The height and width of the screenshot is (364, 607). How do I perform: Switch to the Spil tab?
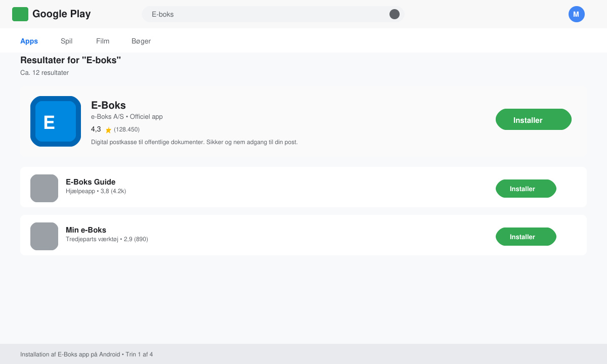click(x=66, y=41)
